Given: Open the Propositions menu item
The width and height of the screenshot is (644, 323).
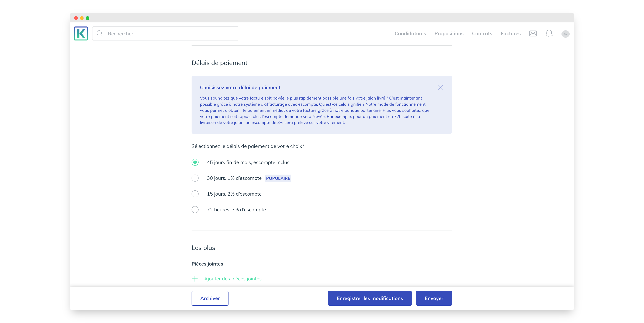Looking at the screenshot, I should pyautogui.click(x=449, y=33).
